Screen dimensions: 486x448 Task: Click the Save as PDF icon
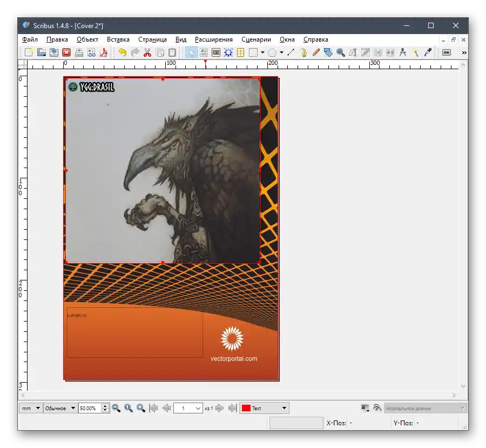coord(103,52)
